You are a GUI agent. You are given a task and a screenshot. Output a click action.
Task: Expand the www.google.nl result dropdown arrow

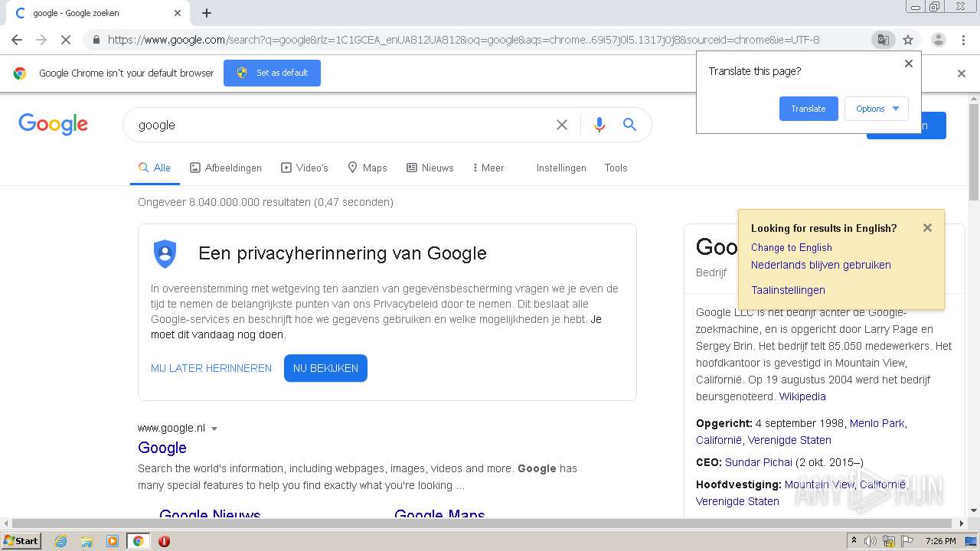point(214,429)
